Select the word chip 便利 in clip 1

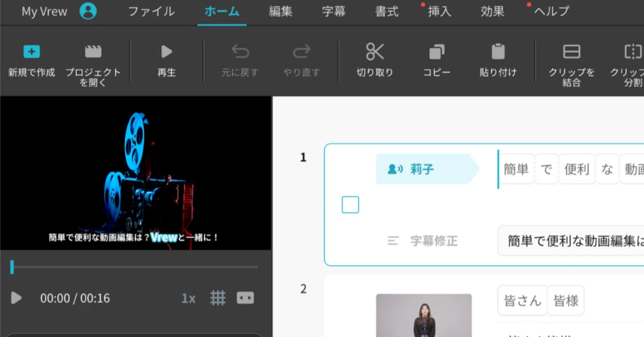tap(577, 169)
